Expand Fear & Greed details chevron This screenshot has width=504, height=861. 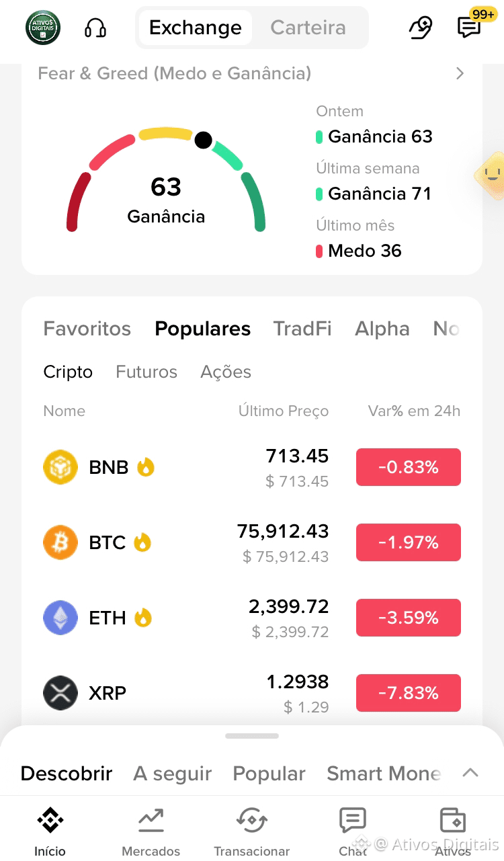tap(460, 73)
